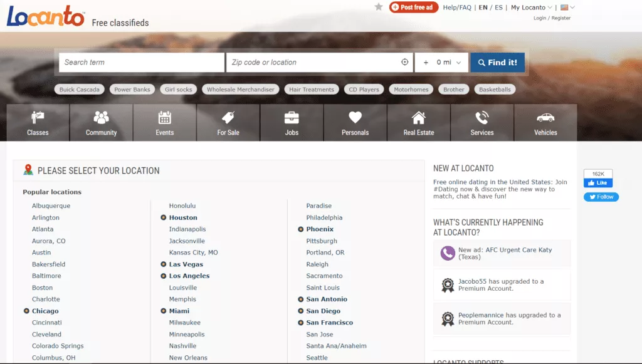642x364 pixels.
Task: Click the favorites star icon
Action: [x=379, y=7]
